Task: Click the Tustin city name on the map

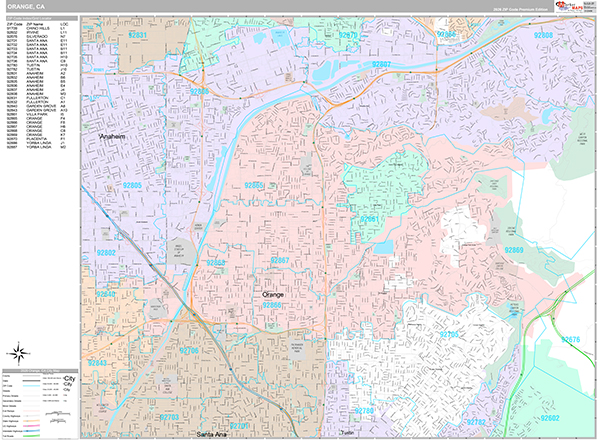Action: coord(347,433)
